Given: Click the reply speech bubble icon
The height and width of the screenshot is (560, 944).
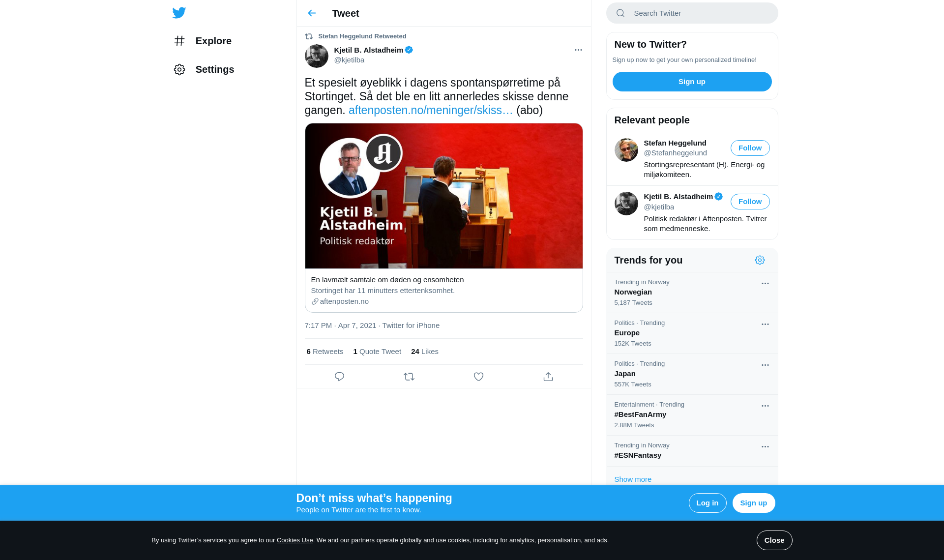Looking at the screenshot, I should click(x=339, y=377).
